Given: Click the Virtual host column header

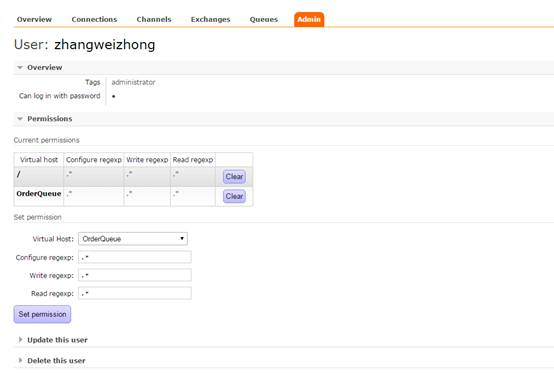Looking at the screenshot, I should [x=39, y=160].
